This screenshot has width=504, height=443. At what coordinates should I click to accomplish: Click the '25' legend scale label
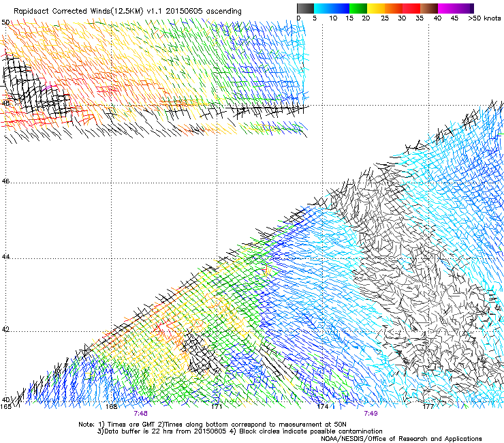pyautogui.click(x=385, y=18)
